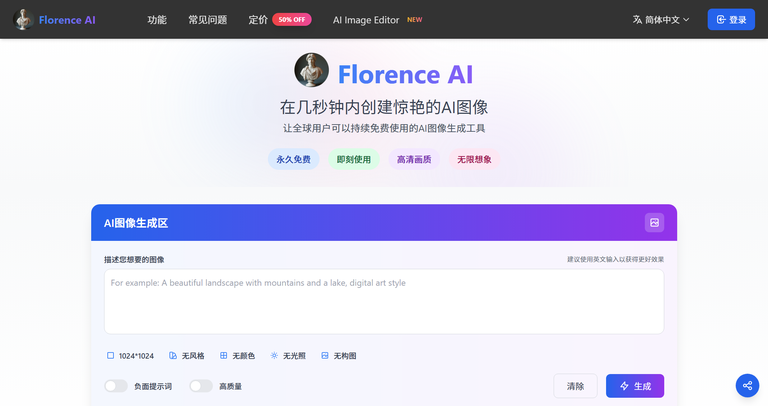Open the 无颜色 color selector
Image resolution: width=768 pixels, height=406 pixels.
237,355
